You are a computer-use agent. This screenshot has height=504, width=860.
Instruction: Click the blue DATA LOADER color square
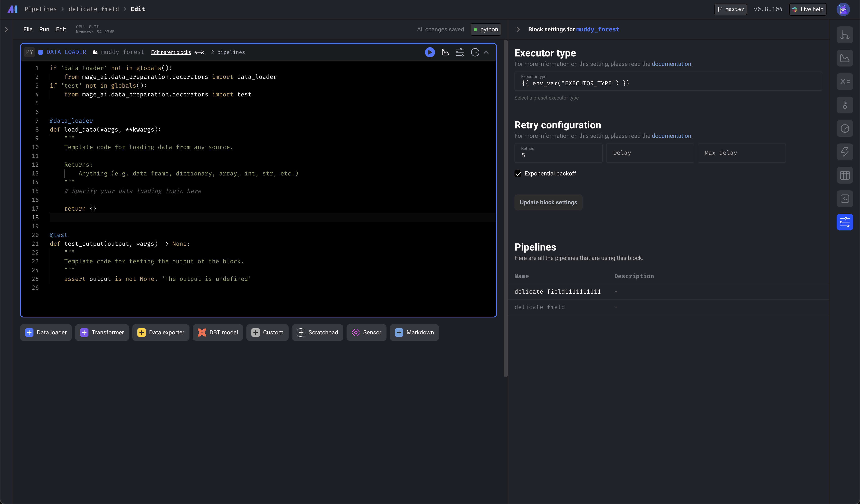point(41,52)
